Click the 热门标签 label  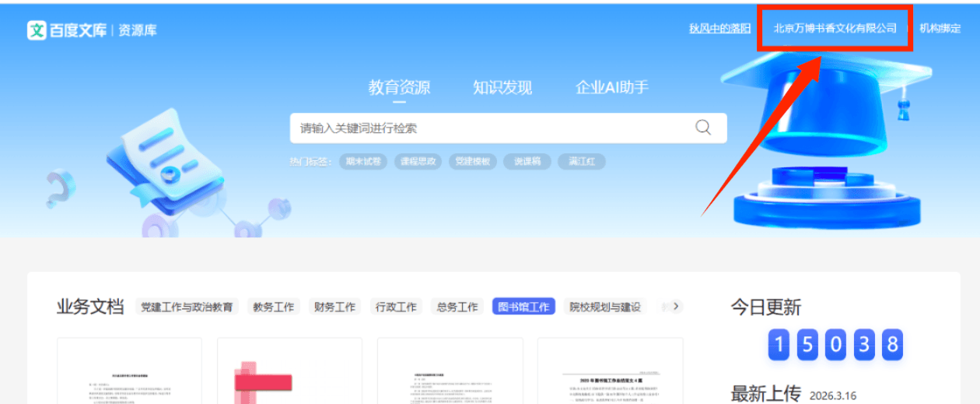(310, 162)
